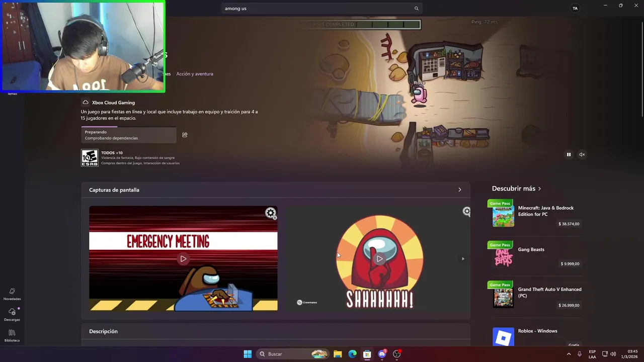
Task: Click the Xbox Cloud Gaming cloud icon
Action: click(x=86, y=103)
